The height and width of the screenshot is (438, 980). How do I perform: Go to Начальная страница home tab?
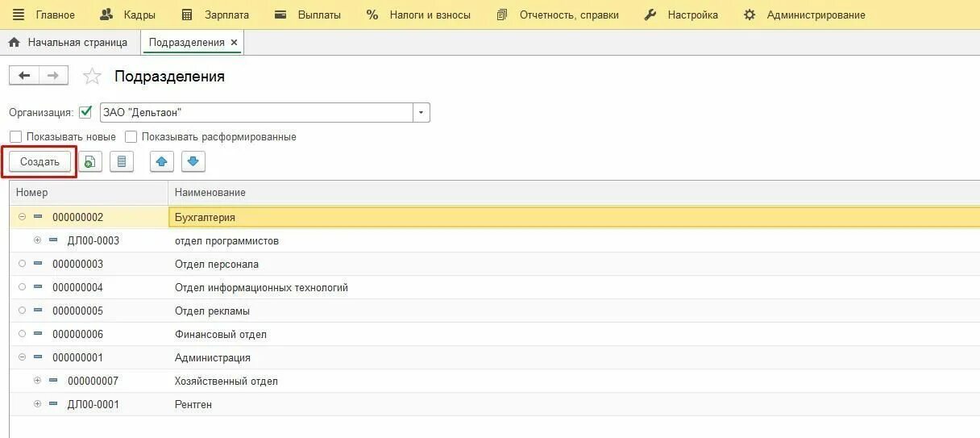pyautogui.click(x=69, y=42)
